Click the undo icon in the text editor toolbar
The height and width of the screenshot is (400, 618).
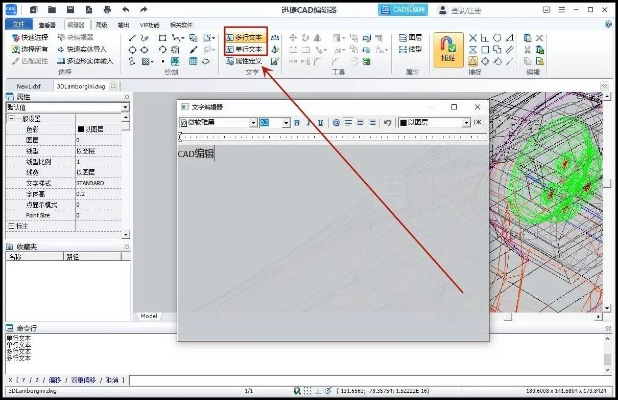pyautogui.click(x=387, y=122)
